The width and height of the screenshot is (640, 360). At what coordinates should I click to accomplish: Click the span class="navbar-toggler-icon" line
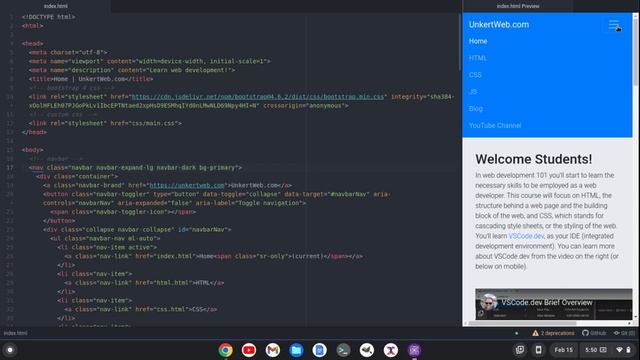pyautogui.click(x=123, y=212)
